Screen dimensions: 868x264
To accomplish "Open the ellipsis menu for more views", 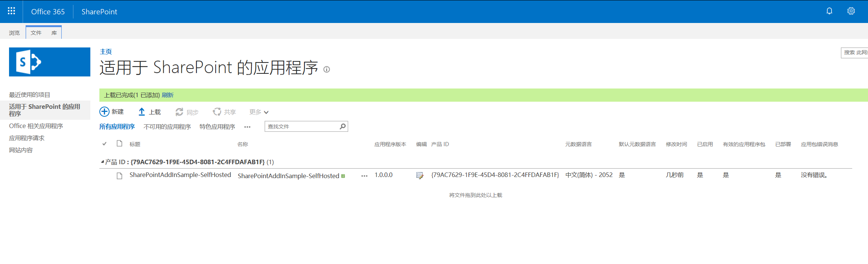I will [247, 127].
